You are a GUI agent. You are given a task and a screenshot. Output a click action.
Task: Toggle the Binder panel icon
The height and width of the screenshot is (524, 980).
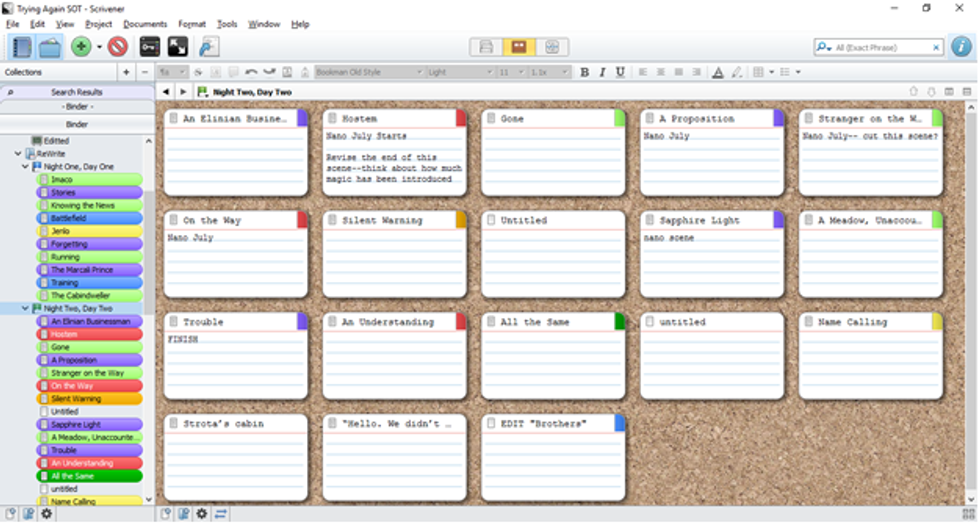(21, 47)
